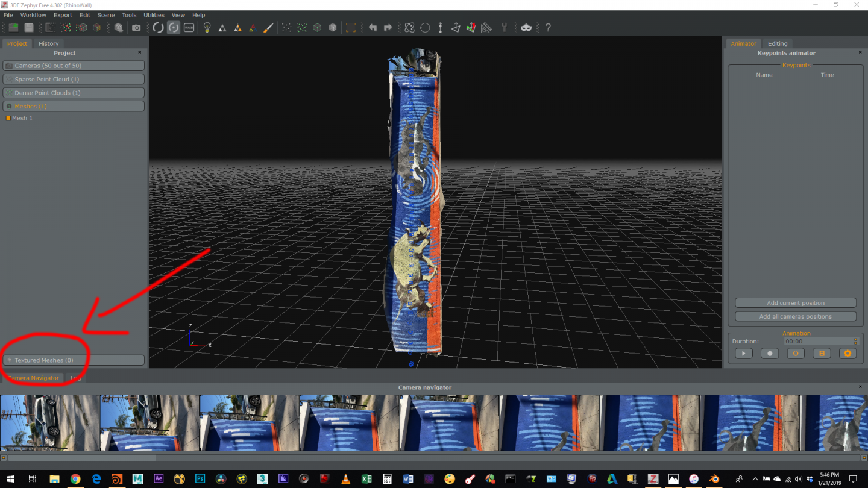Toggle the light bulb lighting icon
The image size is (868, 488).
coord(207,28)
